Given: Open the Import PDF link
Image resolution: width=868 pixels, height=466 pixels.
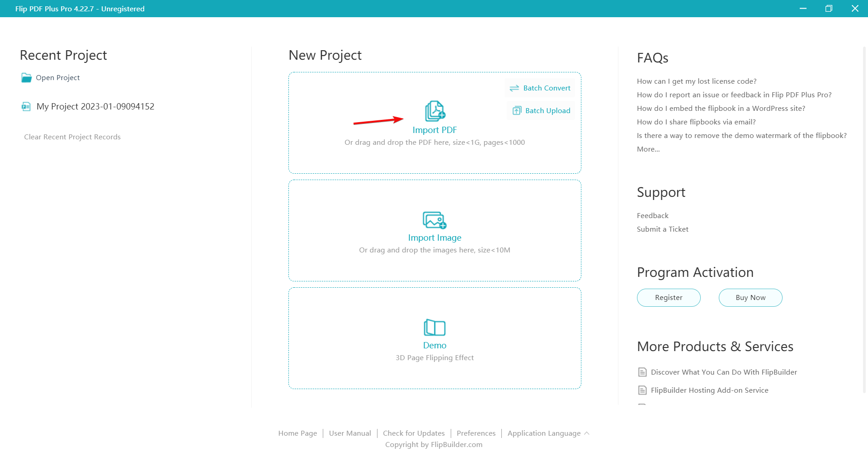Looking at the screenshot, I should 434,130.
